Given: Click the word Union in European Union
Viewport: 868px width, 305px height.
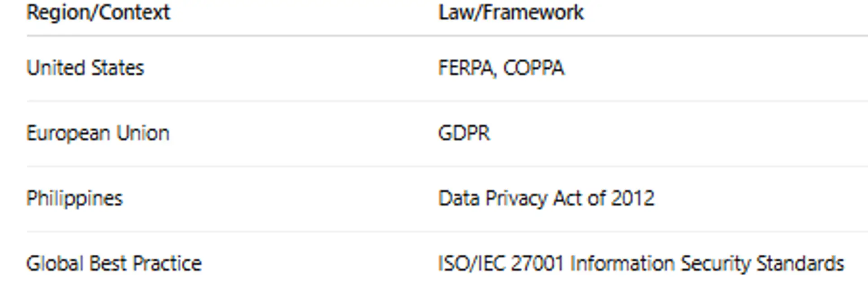Looking at the screenshot, I should [x=143, y=133].
